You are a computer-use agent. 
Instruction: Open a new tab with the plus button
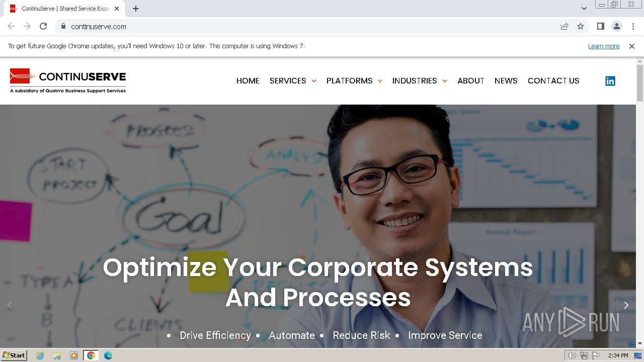click(x=136, y=9)
